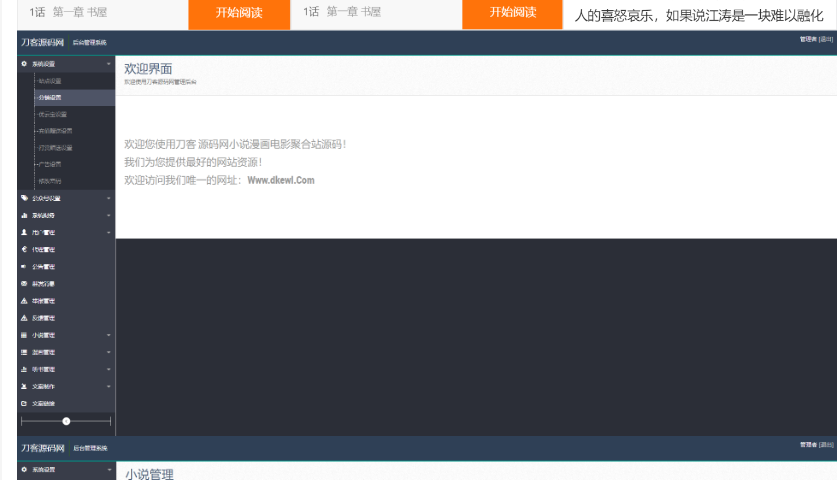Open the Www.dkewl.Com link
The image size is (837, 480).
click(281, 180)
